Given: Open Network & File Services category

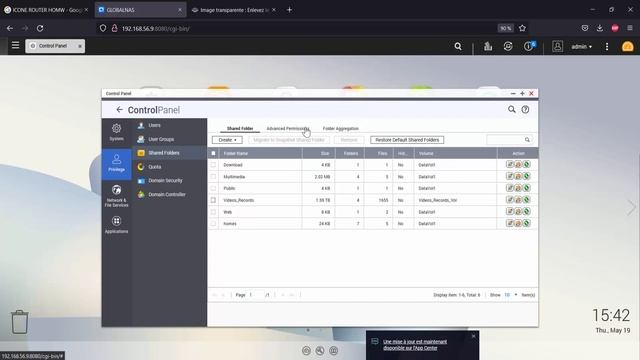Looking at the screenshot, I should [x=116, y=196].
